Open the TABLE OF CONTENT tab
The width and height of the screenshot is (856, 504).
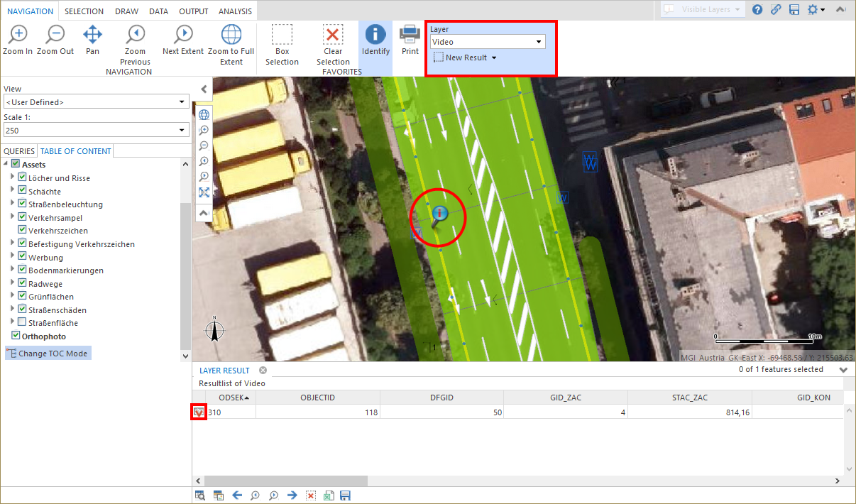coord(75,150)
